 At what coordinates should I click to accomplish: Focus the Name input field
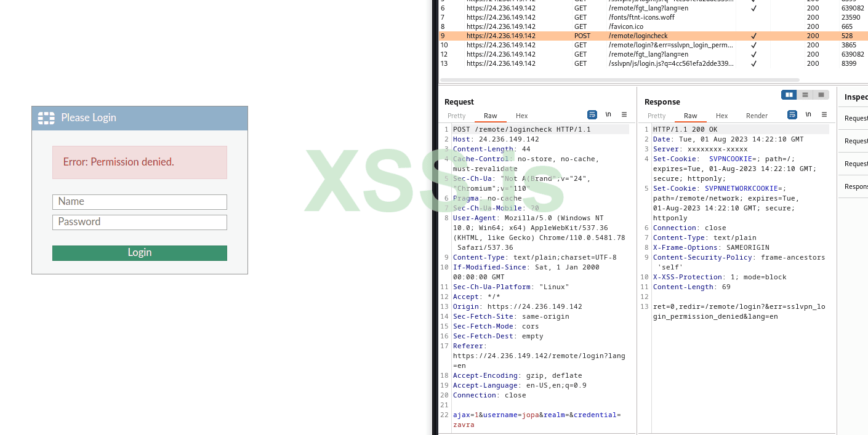pos(140,202)
